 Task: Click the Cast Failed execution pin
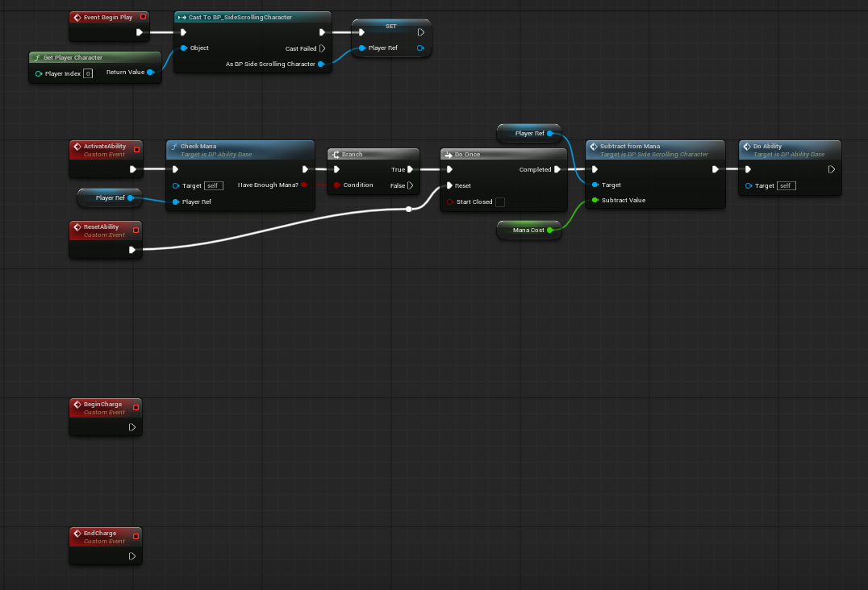tap(321, 48)
